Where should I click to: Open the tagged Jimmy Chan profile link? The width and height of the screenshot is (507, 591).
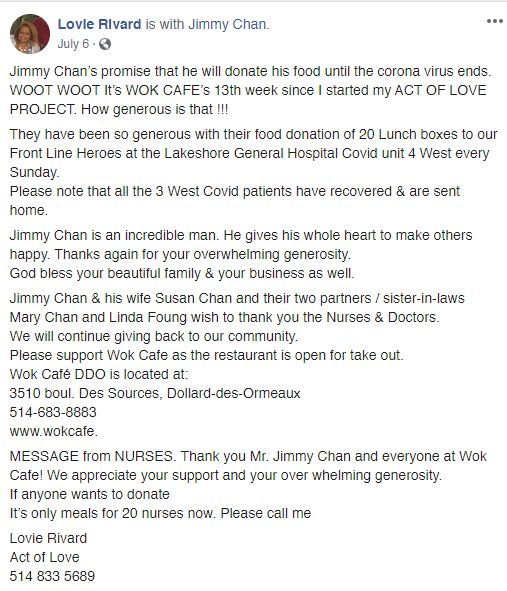(x=227, y=24)
